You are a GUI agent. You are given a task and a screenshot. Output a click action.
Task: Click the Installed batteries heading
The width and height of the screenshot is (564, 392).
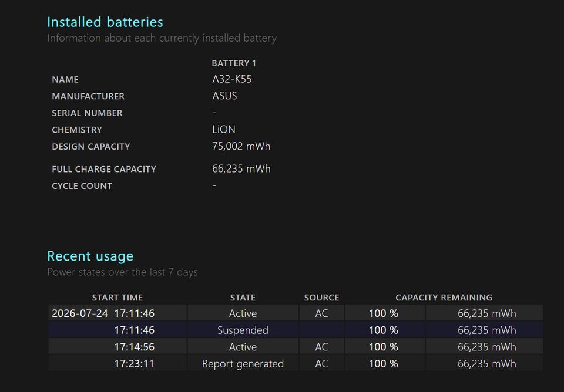tap(105, 22)
